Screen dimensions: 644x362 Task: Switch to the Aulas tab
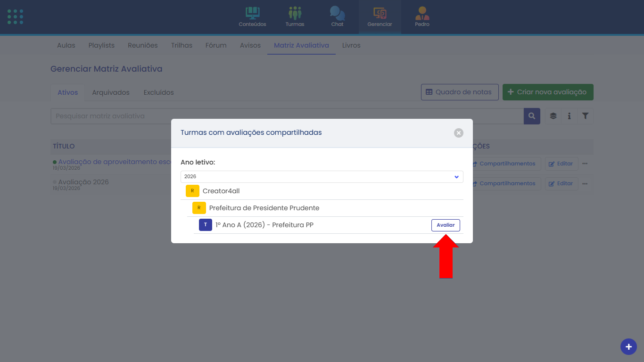pyautogui.click(x=66, y=45)
